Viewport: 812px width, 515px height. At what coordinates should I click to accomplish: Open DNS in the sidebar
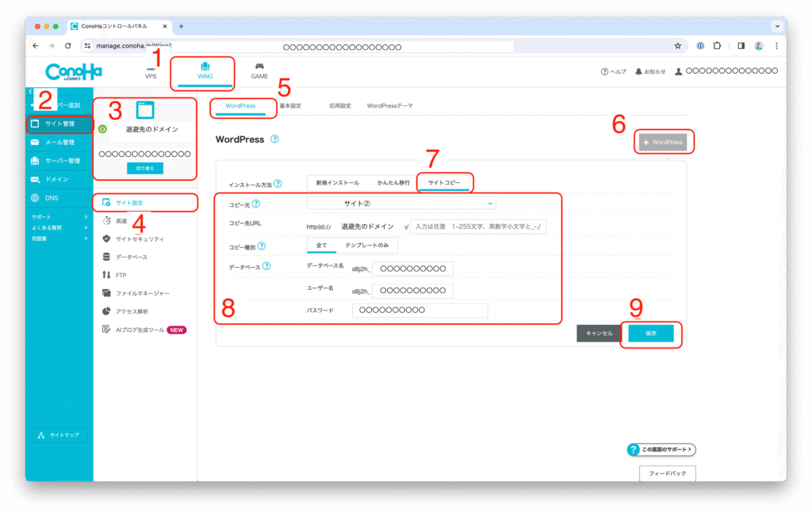59,198
